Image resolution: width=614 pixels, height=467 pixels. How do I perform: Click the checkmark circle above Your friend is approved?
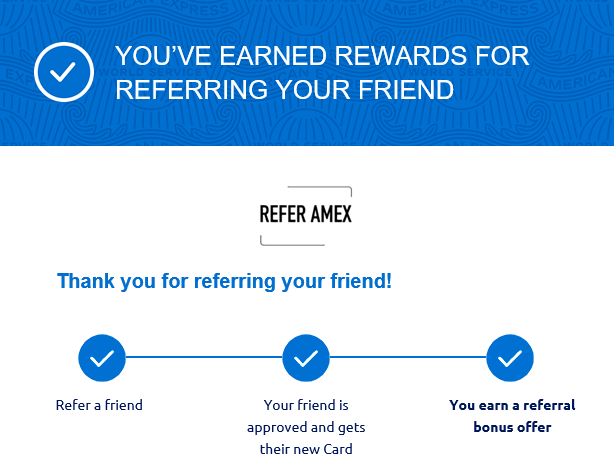[306, 358]
